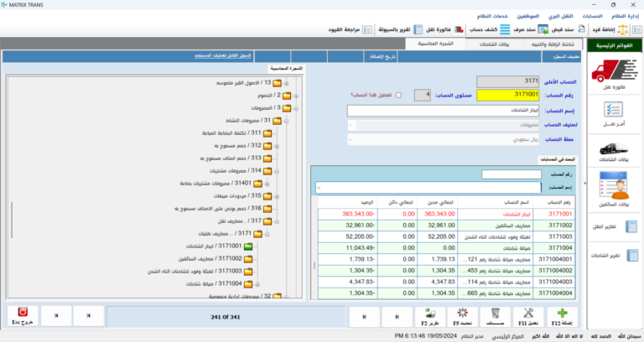Toggle the تعطيل هذا الحساب checkbox

[x=398, y=95]
